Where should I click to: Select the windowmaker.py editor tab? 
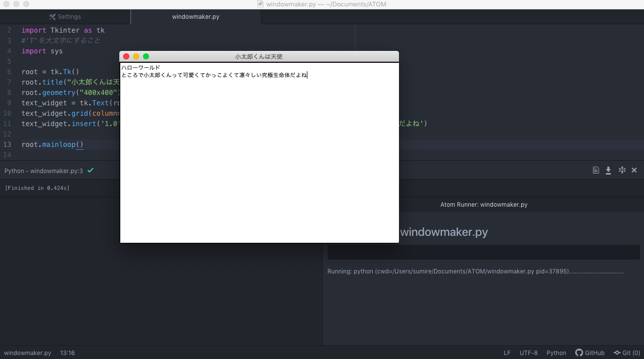[x=196, y=17]
